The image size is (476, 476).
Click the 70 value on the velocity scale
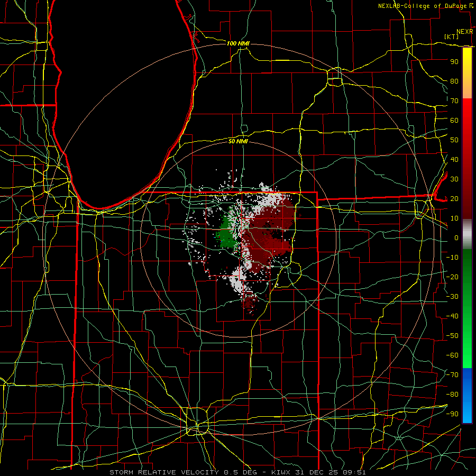pyautogui.click(x=454, y=101)
